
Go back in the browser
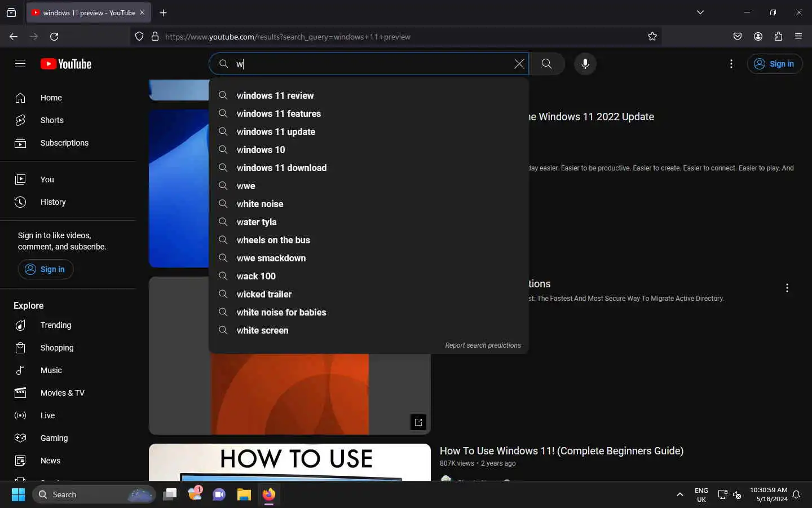(x=14, y=37)
